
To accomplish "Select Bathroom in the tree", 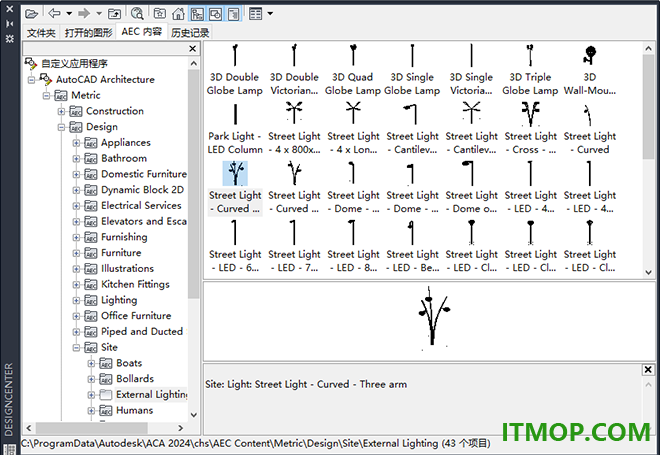I will pyautogui.click(x=124, y=158).
